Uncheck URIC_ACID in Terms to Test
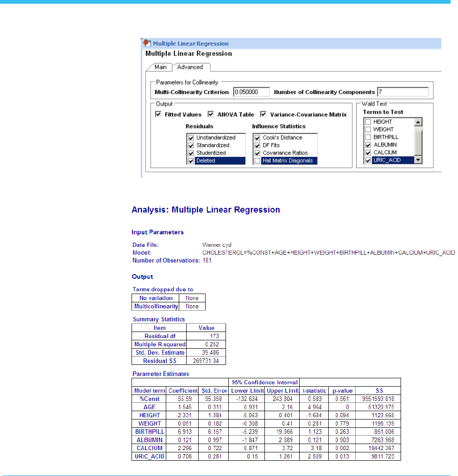This screenshot has height=476, width=458. click(368, 160)
